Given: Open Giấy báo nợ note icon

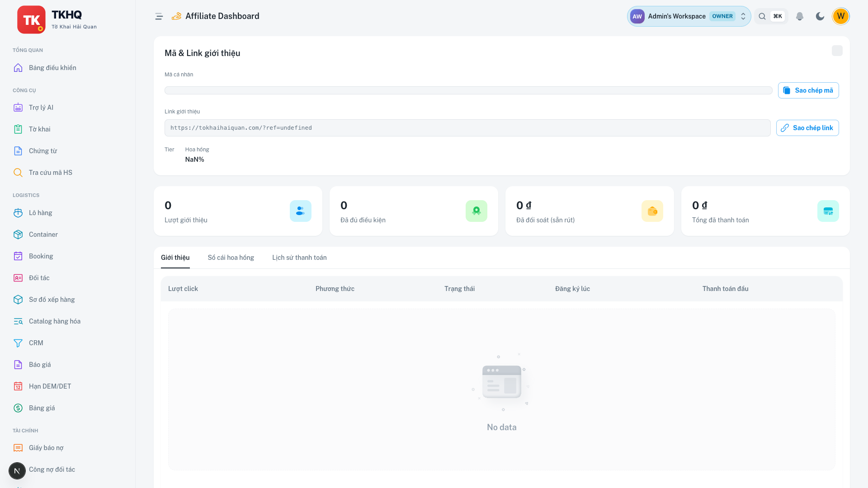Looking at the screenshot, I should 18,448.
